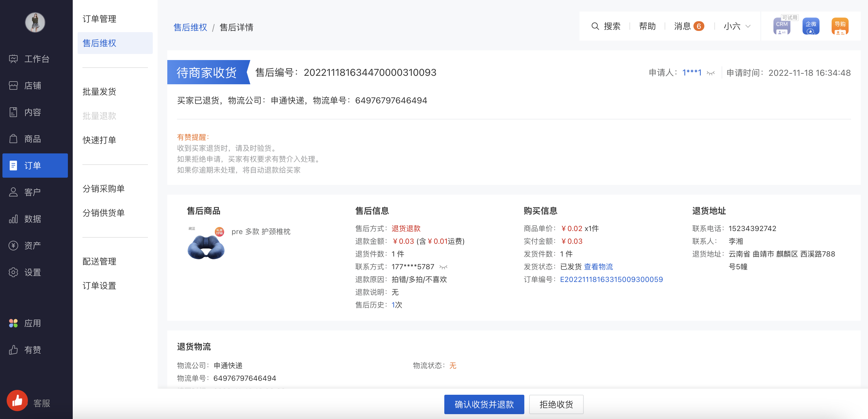The height and width of the screenshot is (419, 868).
Task: Click the message count badge 6
Action: tap(699, 26)
